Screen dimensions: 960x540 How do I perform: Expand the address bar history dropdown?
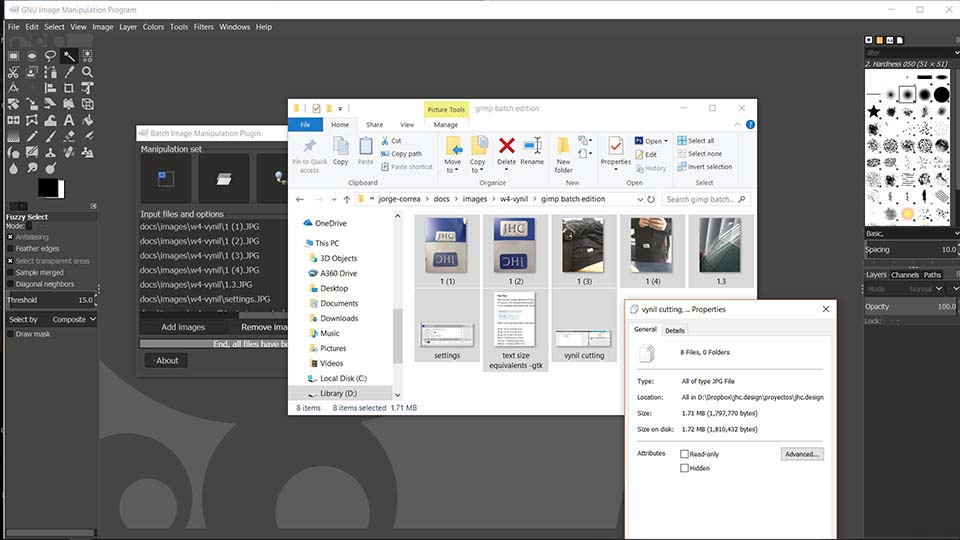(x=640, y=199)
